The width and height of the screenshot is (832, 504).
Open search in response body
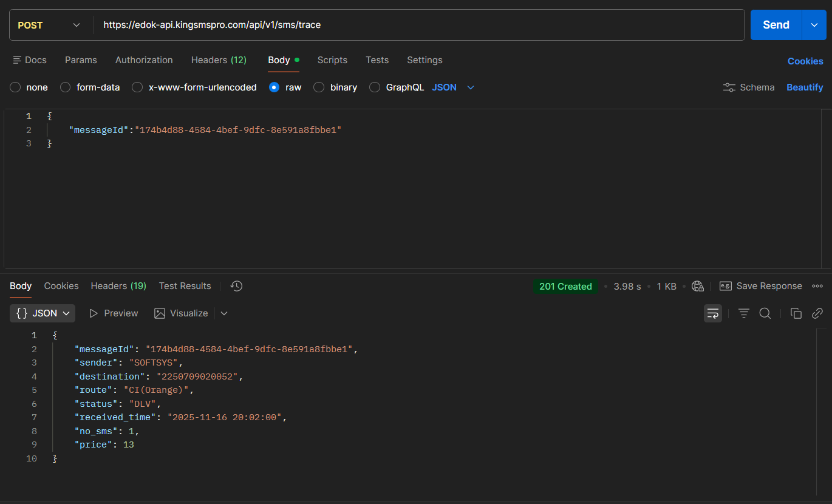[x=765, y=313]
